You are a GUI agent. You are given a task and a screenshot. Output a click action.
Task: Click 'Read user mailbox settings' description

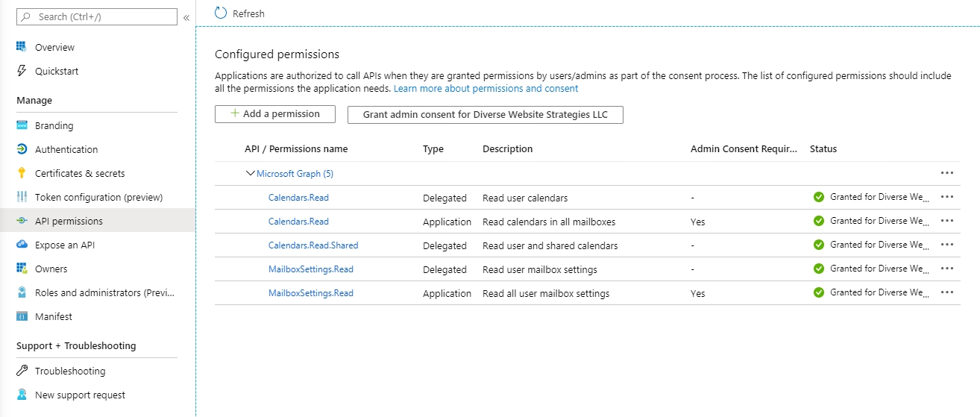pyautogui.click(x=540, y=269)
